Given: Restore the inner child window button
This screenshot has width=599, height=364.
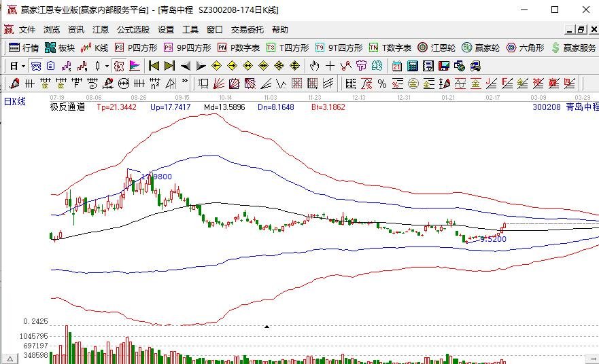Looking at the screenshot, I should [581, 29].
